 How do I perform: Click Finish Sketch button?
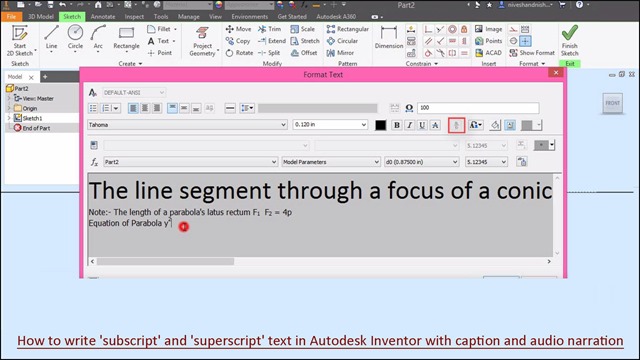click(569, 41)
